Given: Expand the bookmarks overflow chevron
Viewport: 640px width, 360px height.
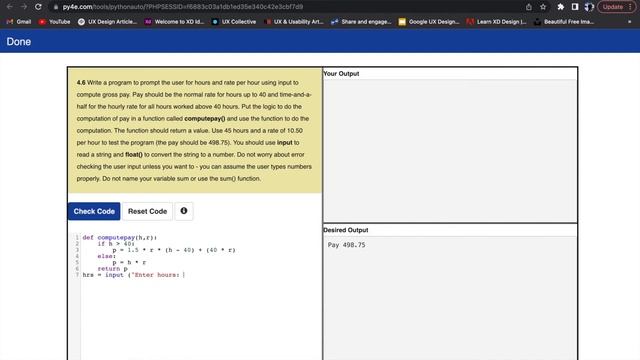Looking at the screenshot, I should (x=629, y=22).
